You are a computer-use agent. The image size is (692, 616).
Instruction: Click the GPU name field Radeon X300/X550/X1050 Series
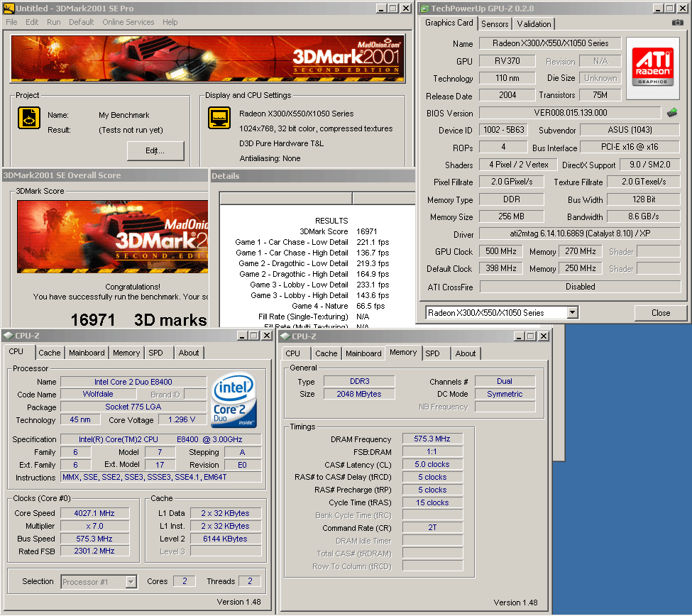550,43
